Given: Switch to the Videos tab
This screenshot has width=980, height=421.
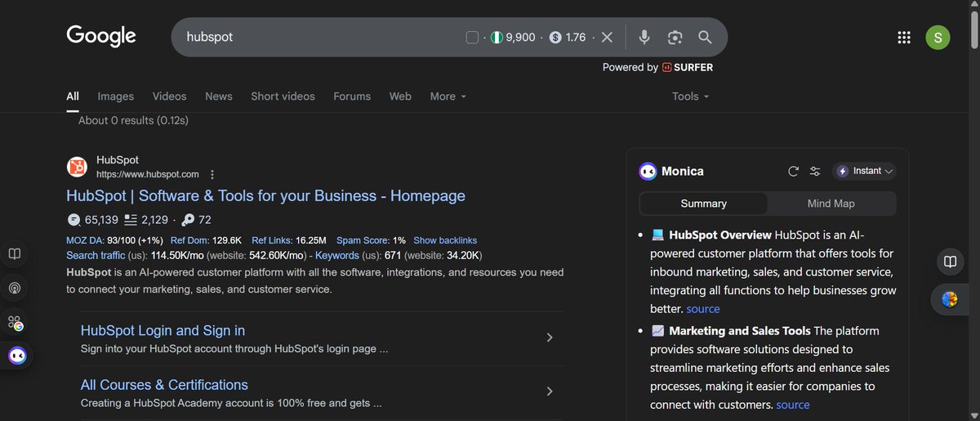Looking at the screenshot, I should pyautogui.click(x=169, y=96).
